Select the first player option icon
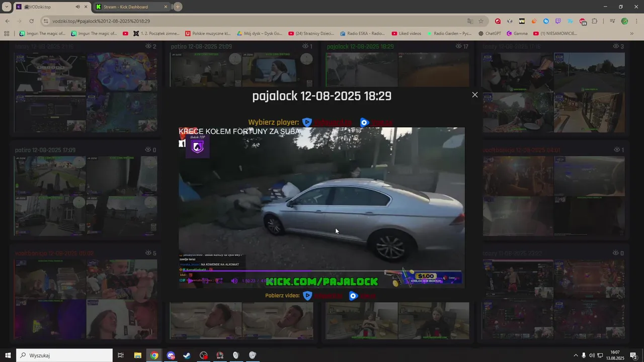644x362 pixels. 307,122
